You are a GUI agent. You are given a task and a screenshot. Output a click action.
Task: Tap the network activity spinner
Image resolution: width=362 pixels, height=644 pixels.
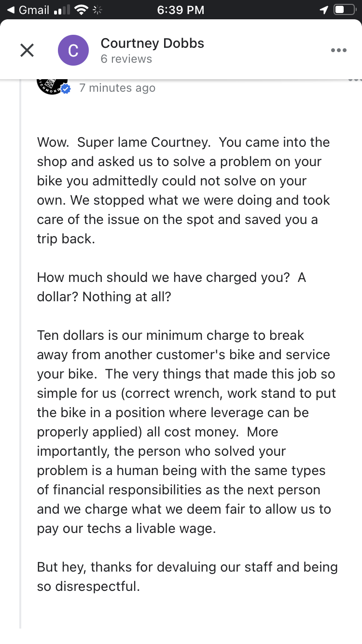coord(97,10)
